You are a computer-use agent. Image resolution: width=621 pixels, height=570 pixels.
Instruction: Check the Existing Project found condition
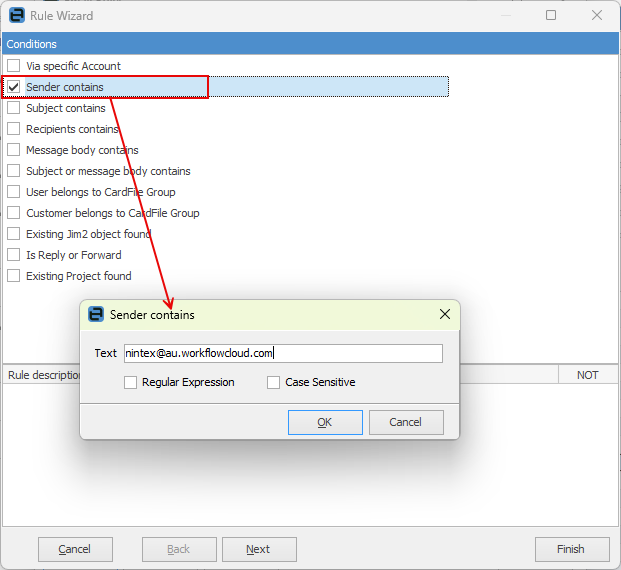pyautogui.click(x=13, y=275)
